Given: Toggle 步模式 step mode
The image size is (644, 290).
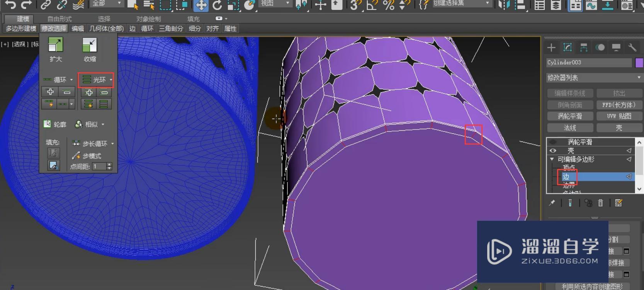Looking at the screenshot, I should (x=87, y=156).
